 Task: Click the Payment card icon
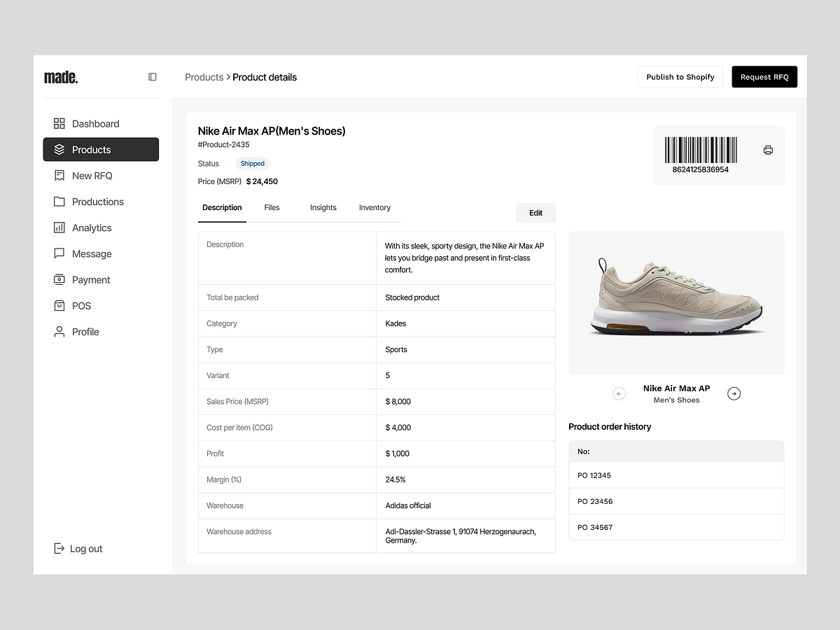pyautogui.click(x=59, y=279)
